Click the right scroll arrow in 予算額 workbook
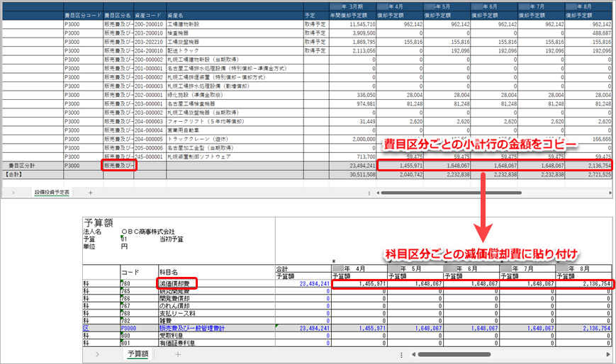The image size is (616, 364). pos(608,354)
